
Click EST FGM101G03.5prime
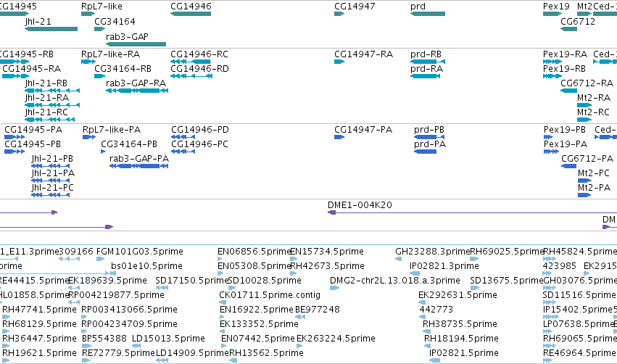tap(100, 259)
